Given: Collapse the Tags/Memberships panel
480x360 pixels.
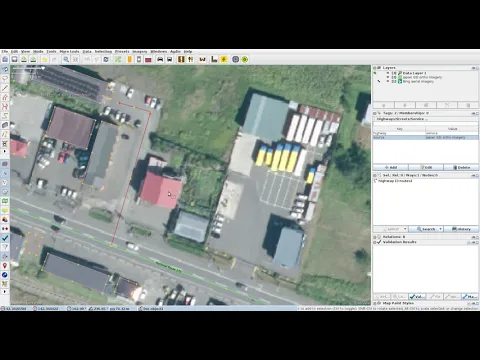Looking at the screenshot, I should (375, 113).
